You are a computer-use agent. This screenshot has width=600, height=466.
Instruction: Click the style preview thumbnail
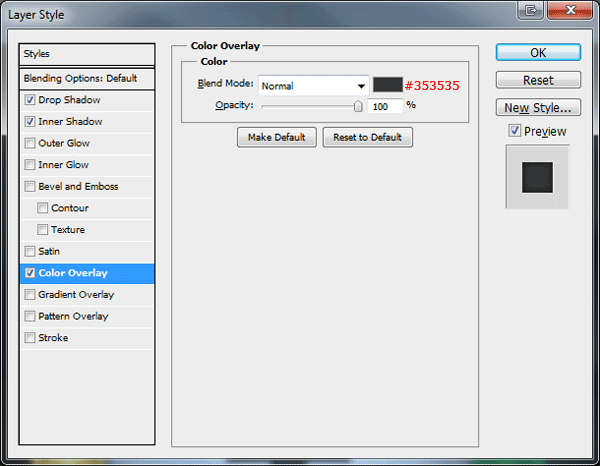click(x=537, y=177)
